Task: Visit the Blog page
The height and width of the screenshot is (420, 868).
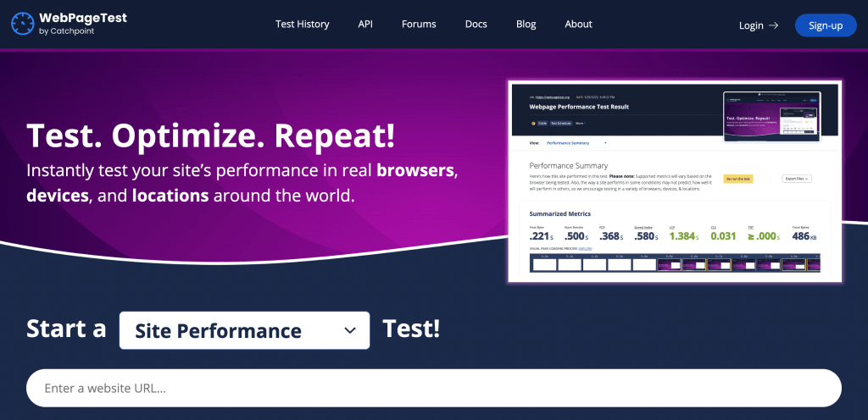Action: point(526,25)
